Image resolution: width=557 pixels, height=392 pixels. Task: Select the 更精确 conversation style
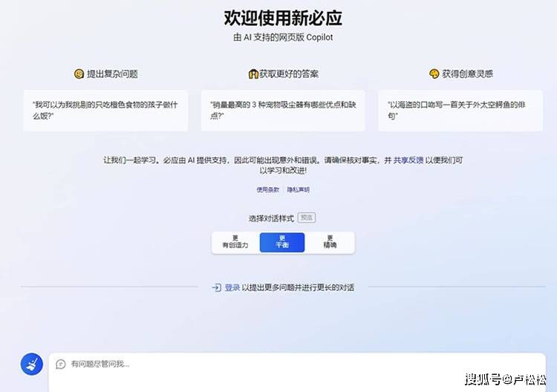coord(330,243)
